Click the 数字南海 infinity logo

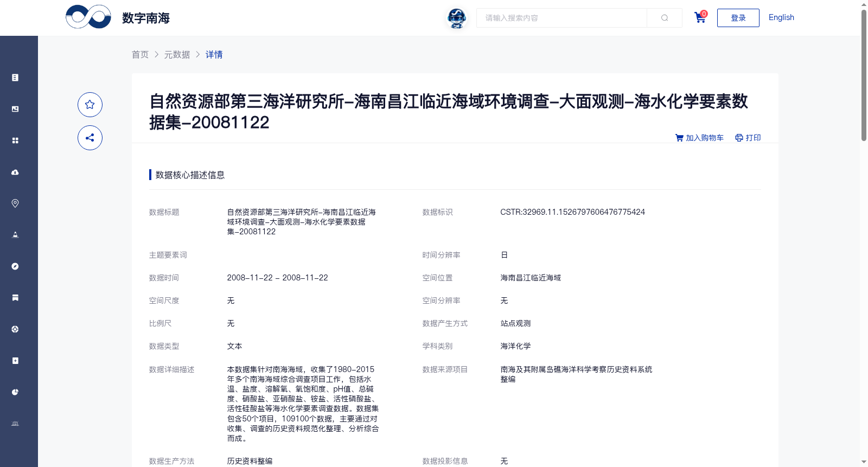click(88, 17)
